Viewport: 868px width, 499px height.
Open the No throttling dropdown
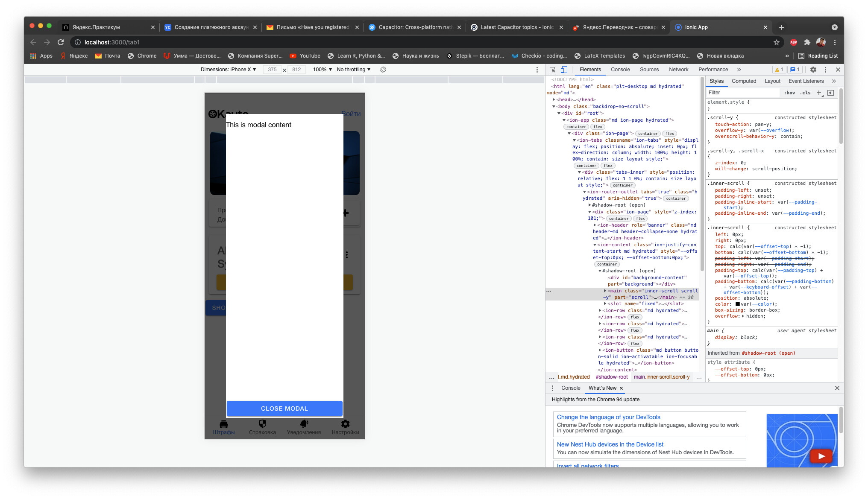point(354,70)
